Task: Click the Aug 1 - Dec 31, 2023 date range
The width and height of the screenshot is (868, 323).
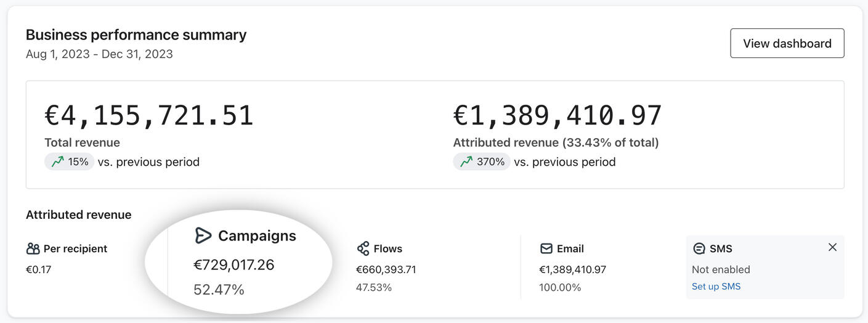Action: [99, 54]
